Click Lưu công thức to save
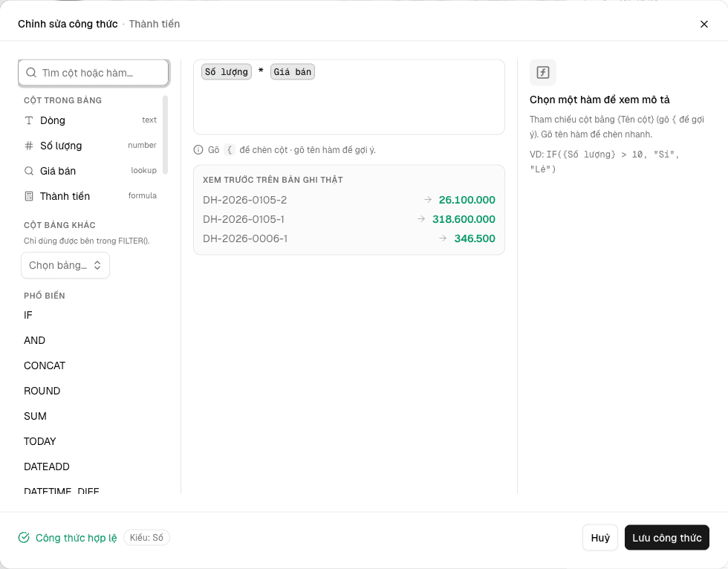 pos(667,538)
